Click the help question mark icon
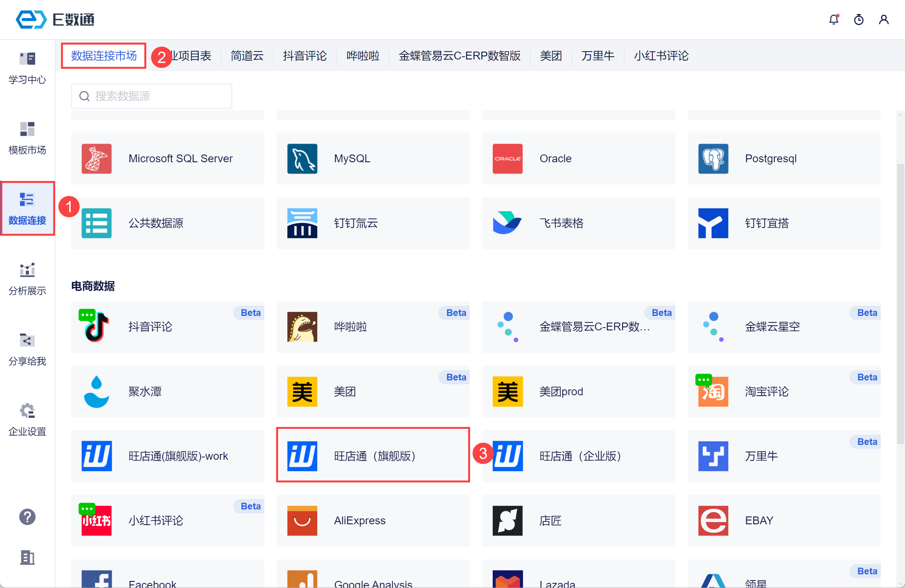905x588 pixels. click(27, 517)
